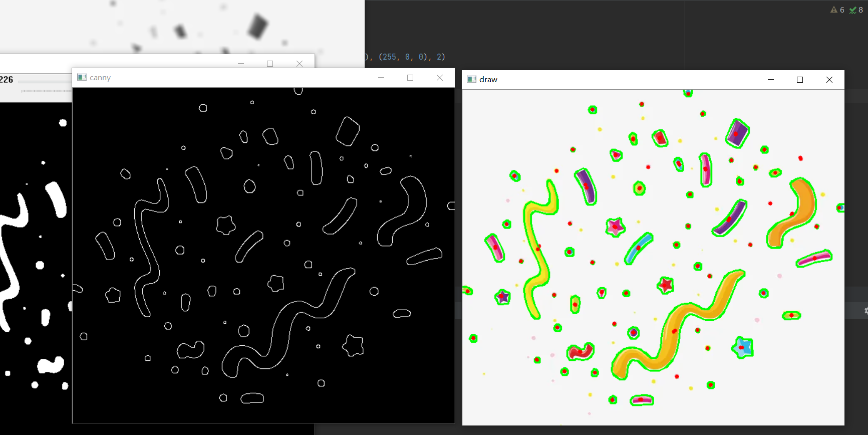Viewport: 868px width, 435px height.
Task: Open the warnings indicator showing 6
Action: pyautogui.click(x=837, y=10)
